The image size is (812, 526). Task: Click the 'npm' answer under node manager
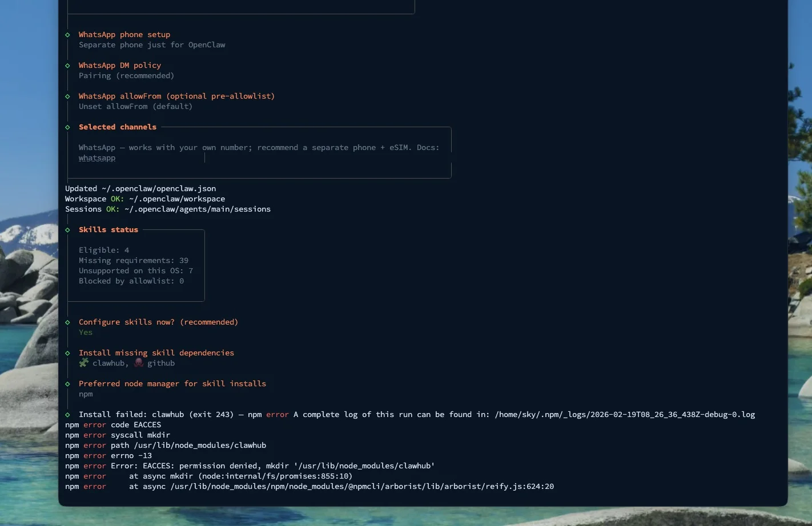86,394
